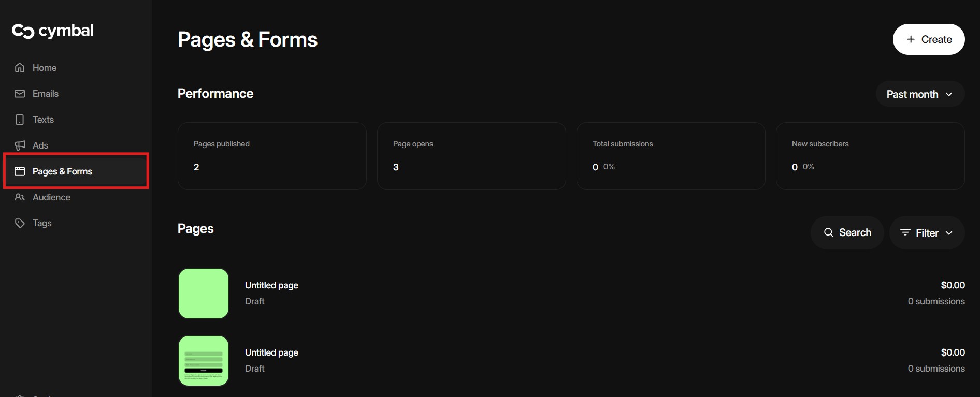Open Audience via the people icon
The width and height of the screenshot is (980, 397).
coord(20,197)
